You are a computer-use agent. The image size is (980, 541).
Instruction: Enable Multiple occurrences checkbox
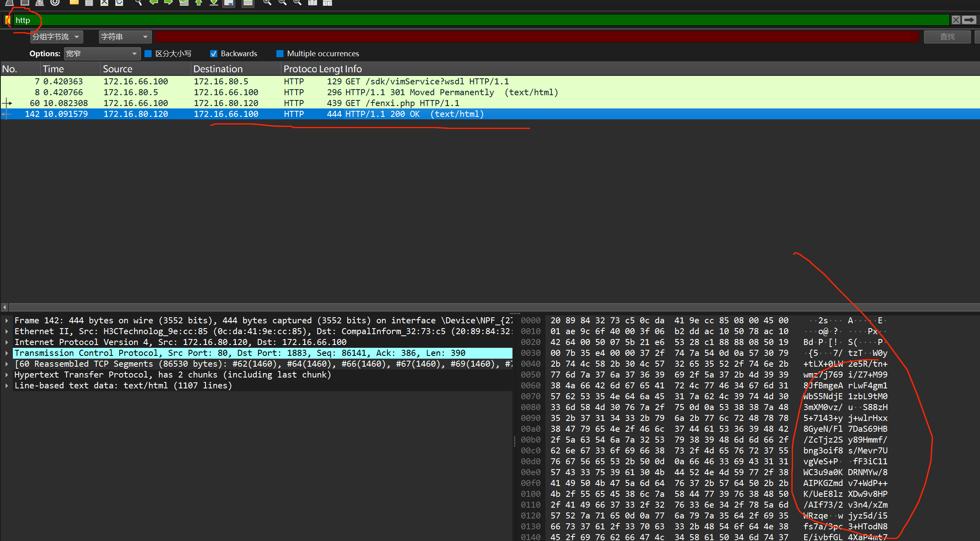pyautogui.click(x=280, y=53)
